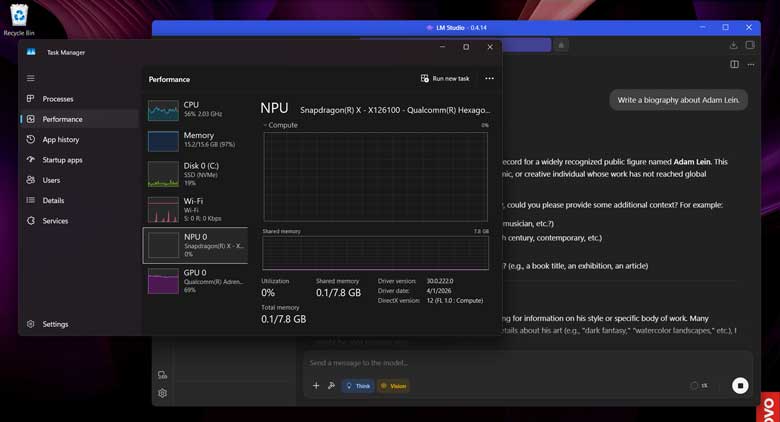
Task: Click the LM Studio downloads icon
Action: click(733, 45)
